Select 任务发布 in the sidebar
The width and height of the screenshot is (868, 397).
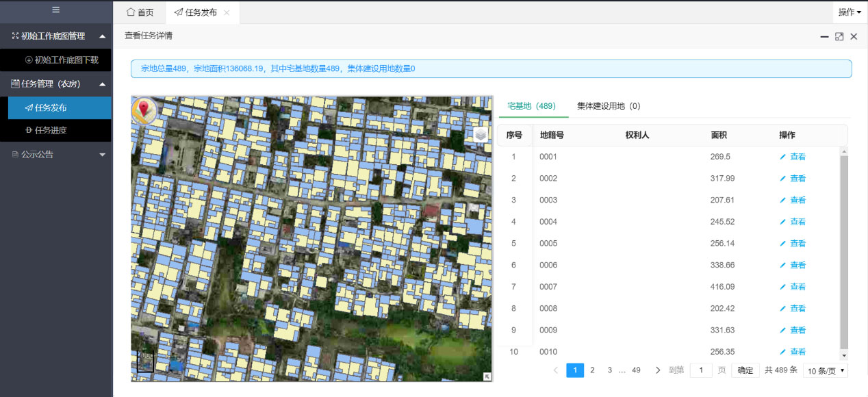pos(60,107)
